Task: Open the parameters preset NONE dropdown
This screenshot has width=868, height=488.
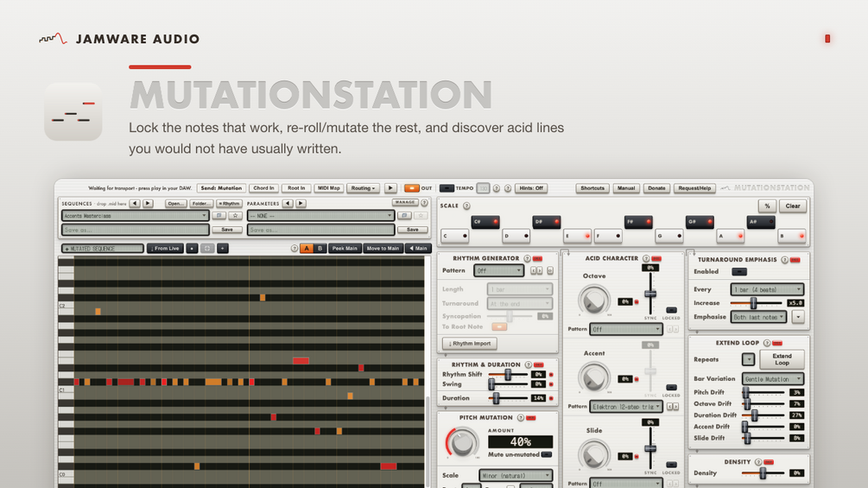Action: pos(320,216)
